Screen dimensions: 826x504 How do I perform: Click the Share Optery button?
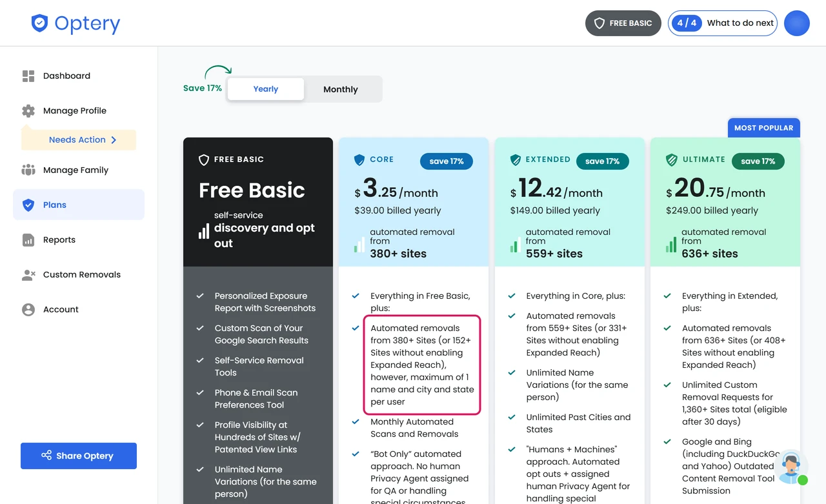[79, 456]
